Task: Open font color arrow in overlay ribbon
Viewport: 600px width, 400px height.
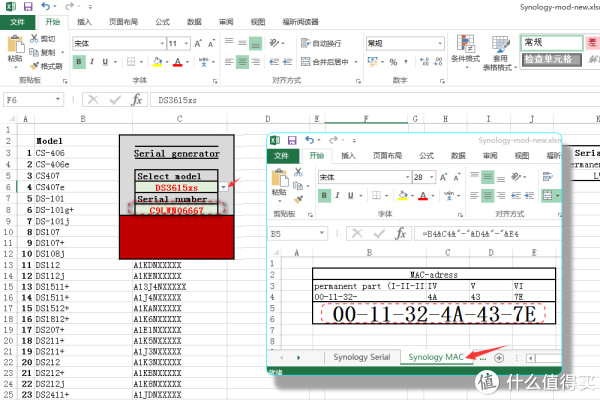Action: 433,196
